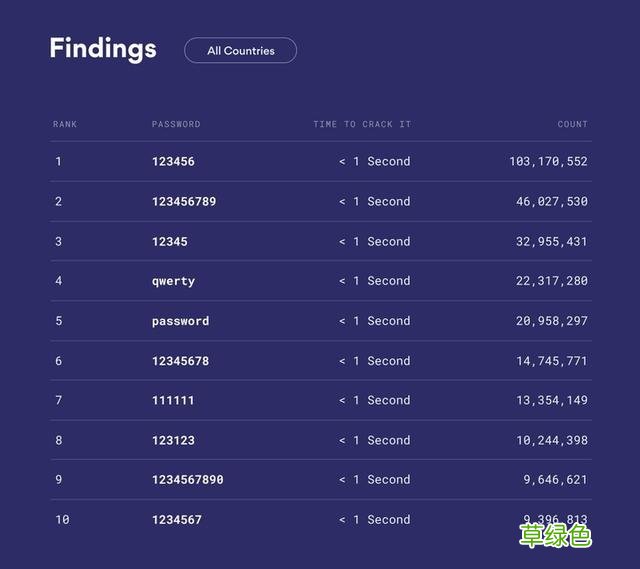Select the 123123 password entry
The image size is (640, 569).
point(173,440)
